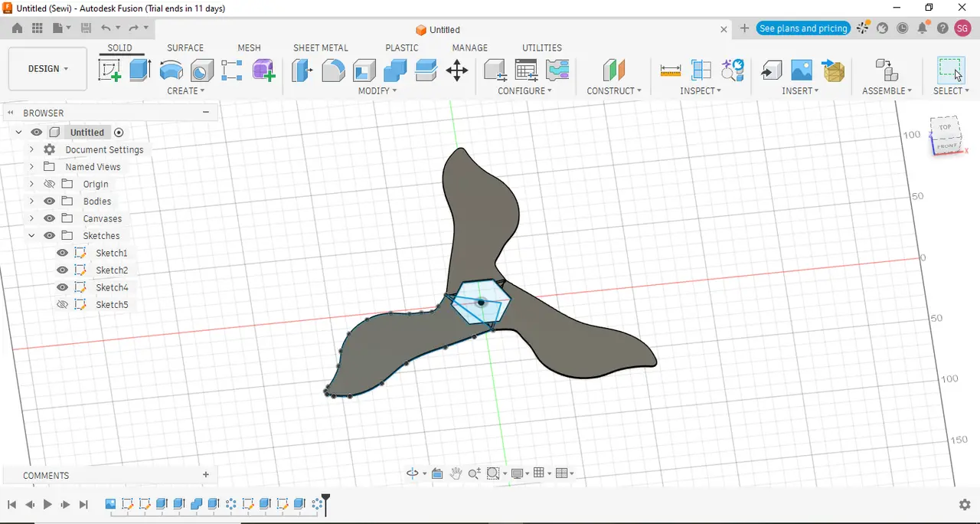This screenshot has height=524, width=980.
Task: Select the Look At tool
Action: (437, 473)
